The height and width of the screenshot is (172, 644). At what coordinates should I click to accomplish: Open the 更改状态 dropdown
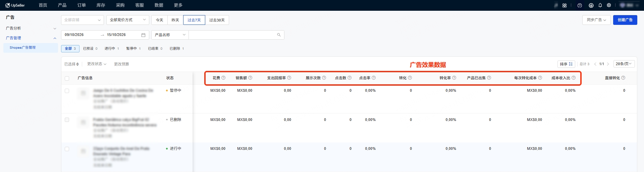pyautogui.click(x=97, y=64)
